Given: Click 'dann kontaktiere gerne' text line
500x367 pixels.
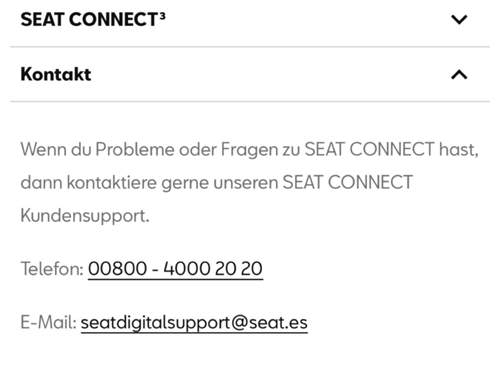Looking at the screenshot, I should tap(115, 183).
